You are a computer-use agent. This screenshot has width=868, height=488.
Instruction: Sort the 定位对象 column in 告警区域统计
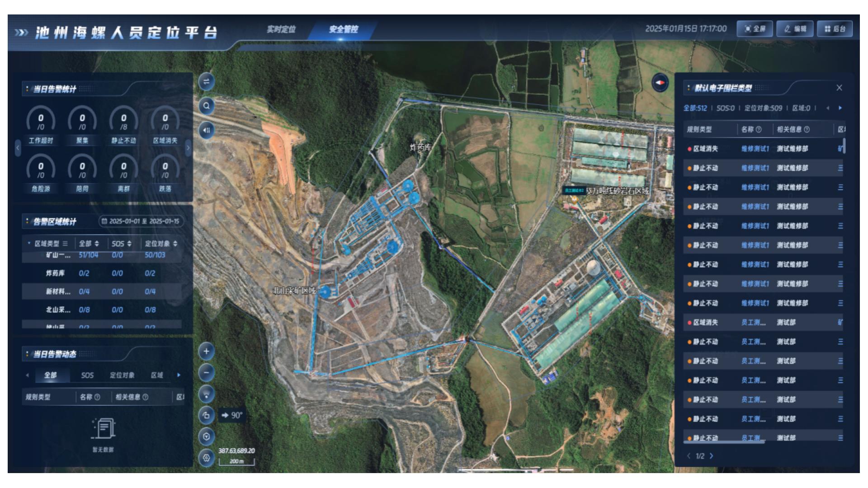(x=175, y=244)
